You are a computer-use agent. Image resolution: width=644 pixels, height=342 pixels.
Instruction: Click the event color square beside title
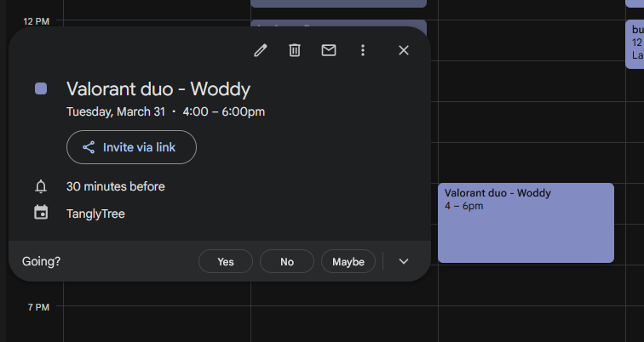pos(41,88)
